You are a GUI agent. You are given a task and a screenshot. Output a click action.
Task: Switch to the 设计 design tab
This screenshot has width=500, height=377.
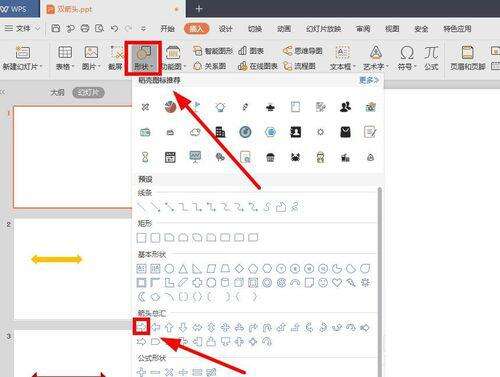pyautogui.click(x=226, y=29)
